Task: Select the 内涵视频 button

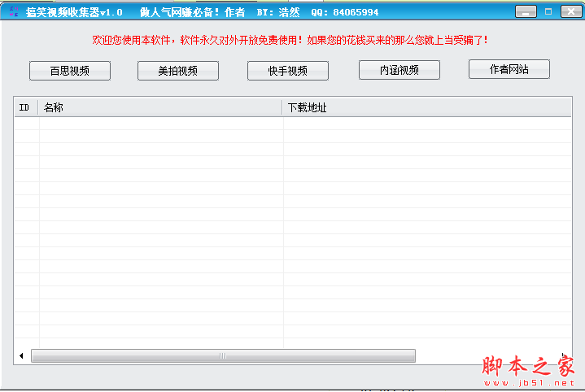Action: 399,70
